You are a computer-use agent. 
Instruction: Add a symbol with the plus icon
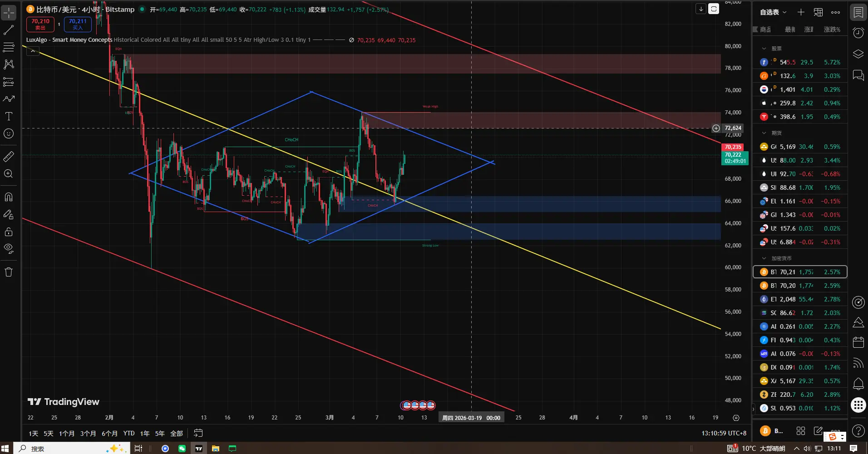click(801, 12)
